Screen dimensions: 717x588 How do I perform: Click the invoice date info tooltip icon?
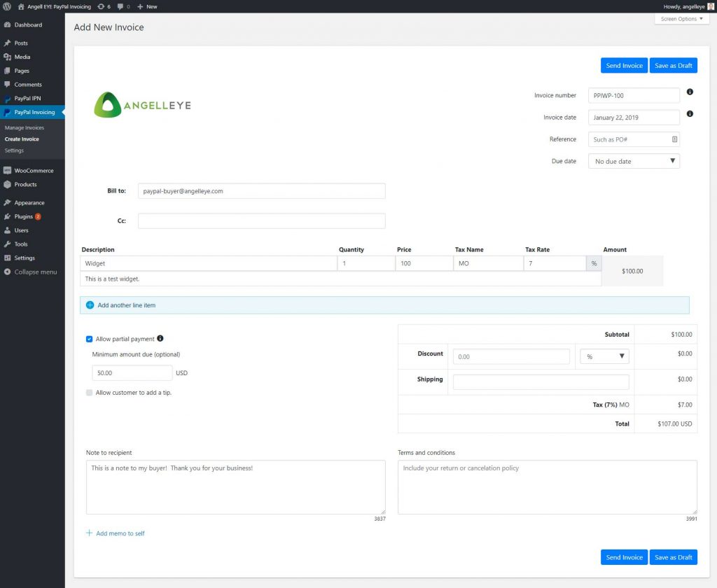click(x=689, y=113)
